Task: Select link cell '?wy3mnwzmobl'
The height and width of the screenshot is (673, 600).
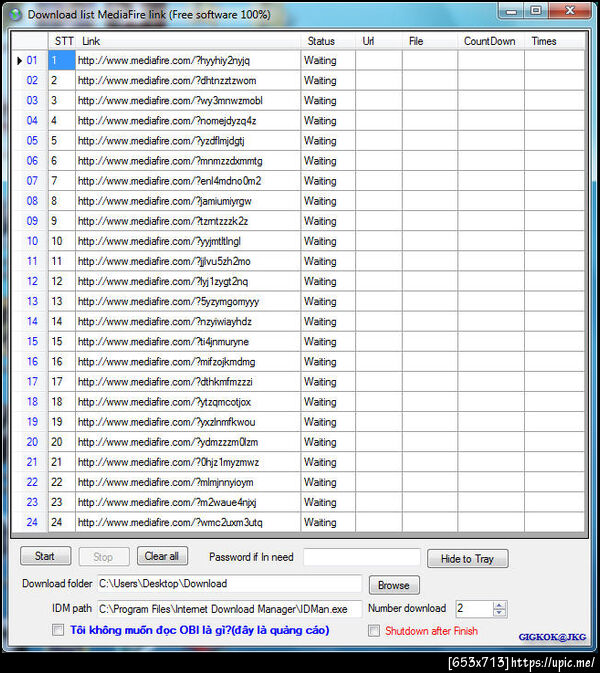Action: (x=188, y=100)
